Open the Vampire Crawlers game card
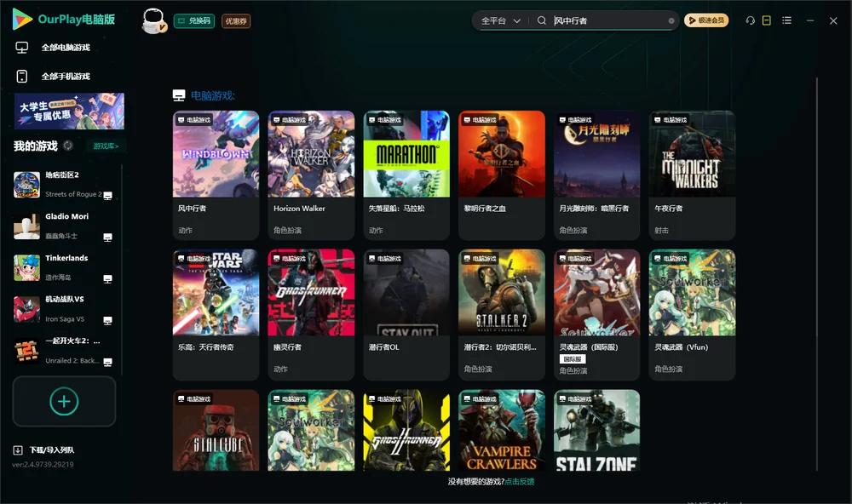Viewport: 852px width, 504px height. pos(502,430)
